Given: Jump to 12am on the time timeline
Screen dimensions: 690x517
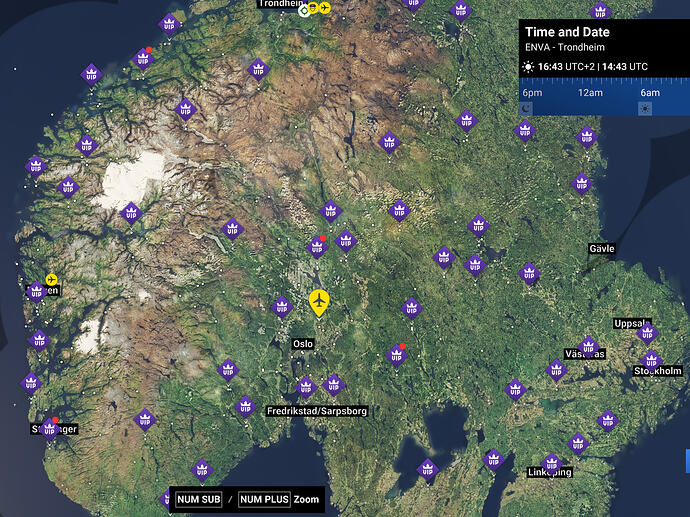Looking at the screenshot, I should coord(590,93).
